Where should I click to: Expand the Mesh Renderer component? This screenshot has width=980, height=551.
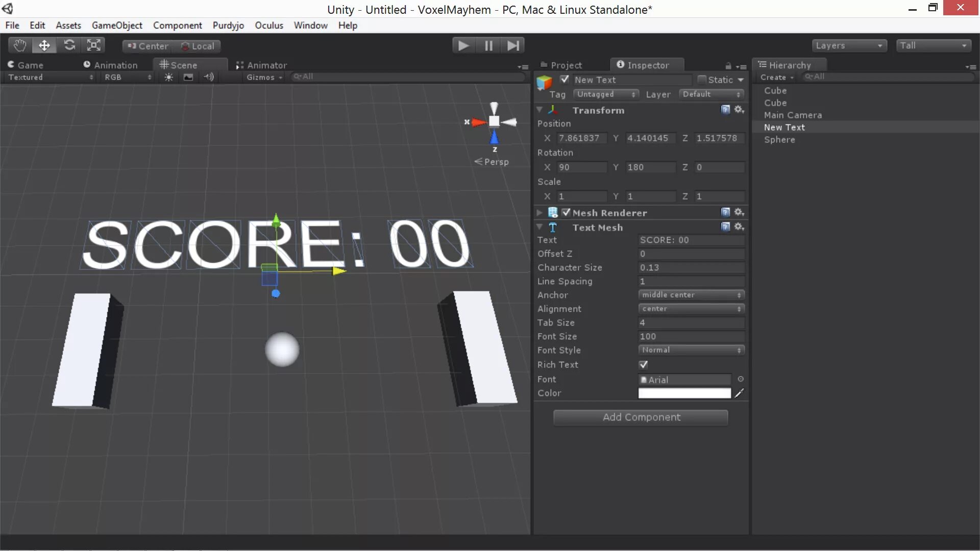click(x=540, y=212)
